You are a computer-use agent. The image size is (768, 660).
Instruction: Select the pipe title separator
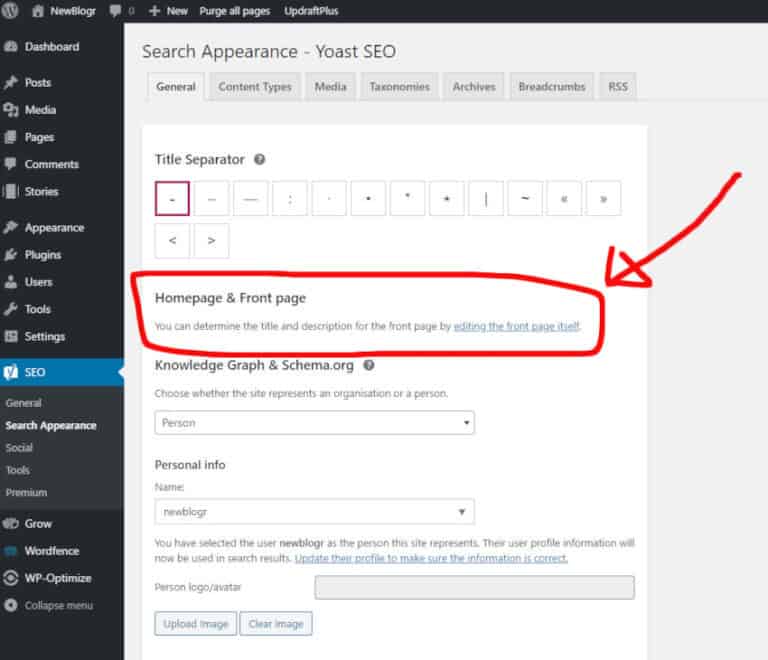[486, 198]
